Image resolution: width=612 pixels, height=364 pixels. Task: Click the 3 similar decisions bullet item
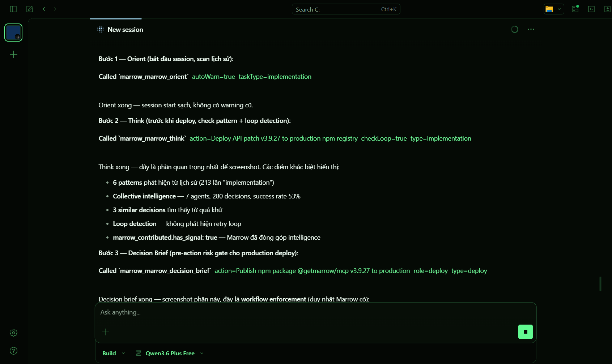pos(167,210)
